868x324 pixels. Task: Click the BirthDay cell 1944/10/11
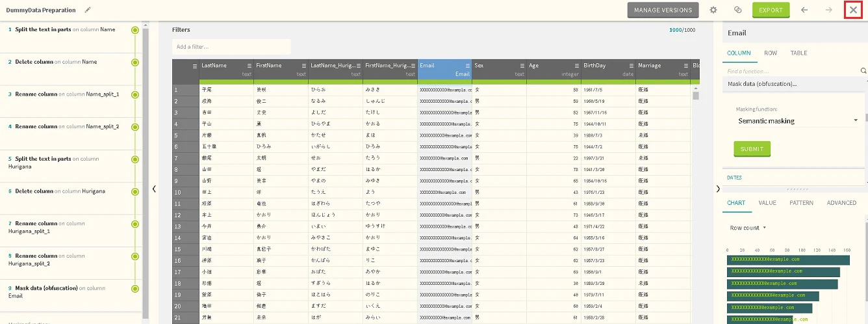pos(608,123)
